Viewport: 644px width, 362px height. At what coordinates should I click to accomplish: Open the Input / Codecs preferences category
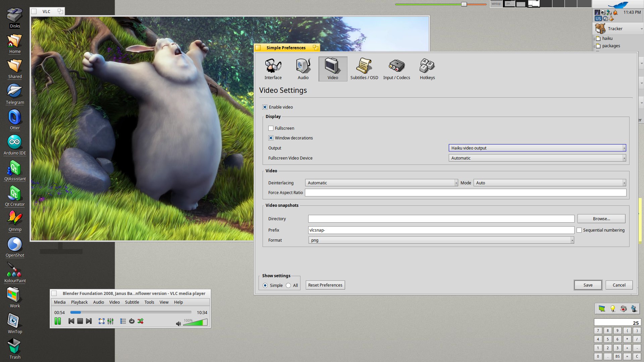pyautogui.click(x=396, y=69)
